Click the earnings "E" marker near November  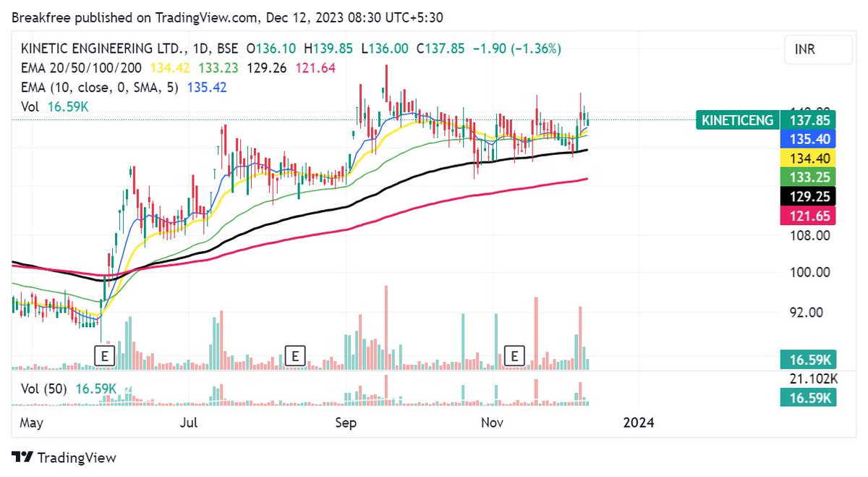tap(515, 355)
